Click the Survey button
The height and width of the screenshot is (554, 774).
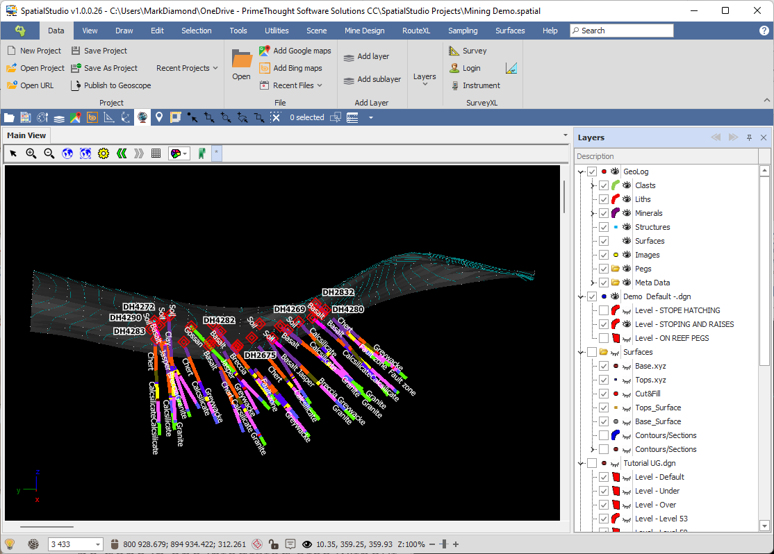tap(468, 51)
